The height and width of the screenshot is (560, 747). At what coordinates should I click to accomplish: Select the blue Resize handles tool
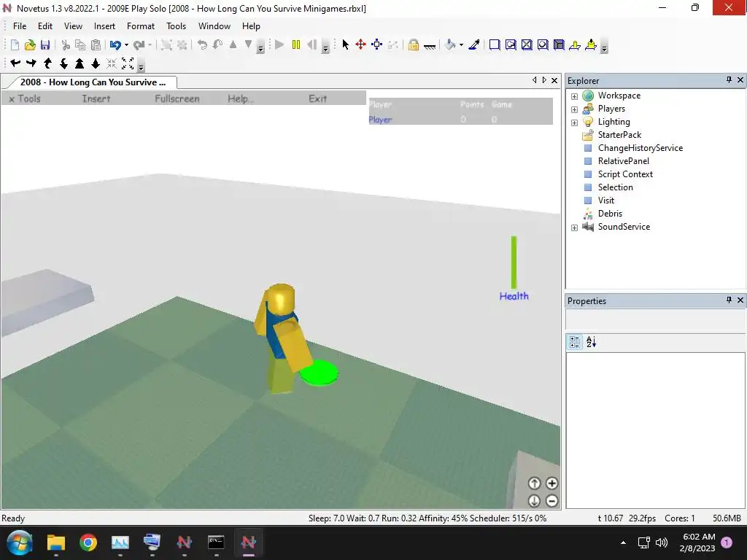click(377, 44)
